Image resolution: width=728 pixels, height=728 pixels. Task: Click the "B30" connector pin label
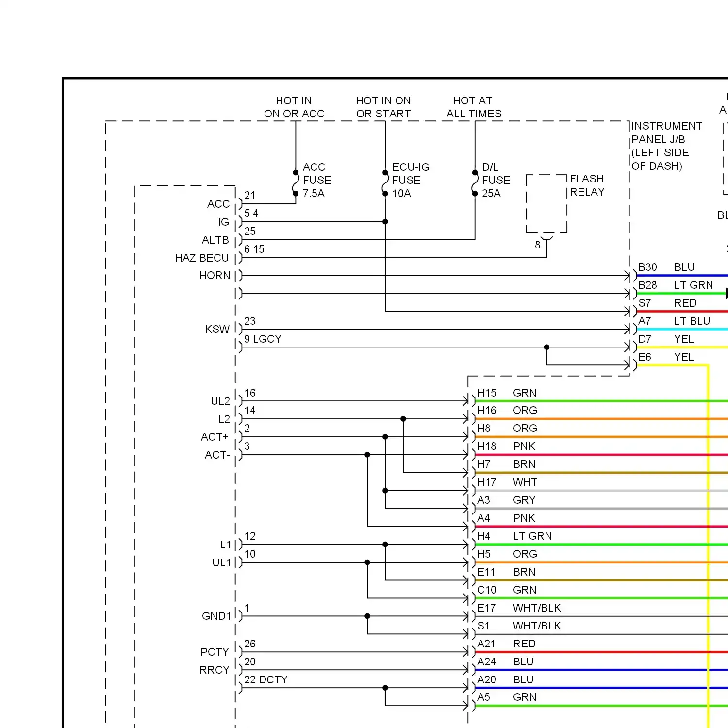(647, 267)
